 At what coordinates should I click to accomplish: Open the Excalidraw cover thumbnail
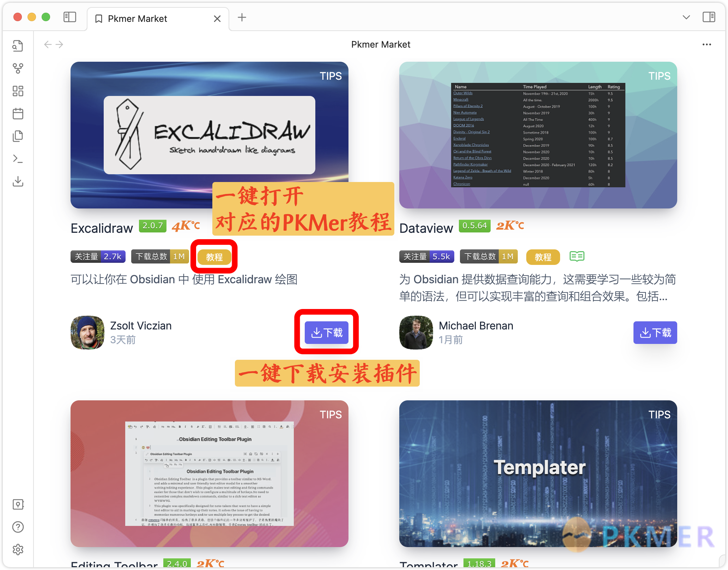pyautogui.click(x=210, y=135)
